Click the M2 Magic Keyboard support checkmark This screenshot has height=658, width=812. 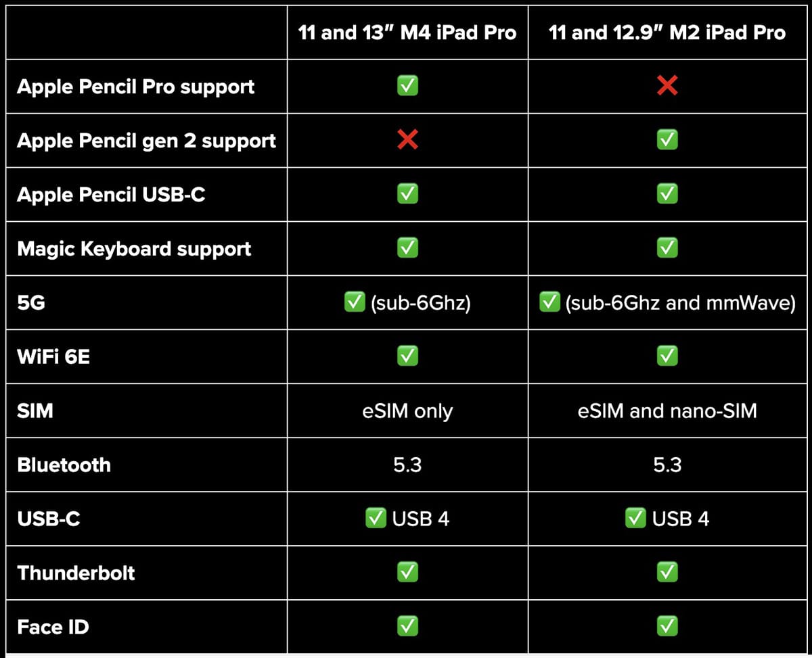coord(667,248)
